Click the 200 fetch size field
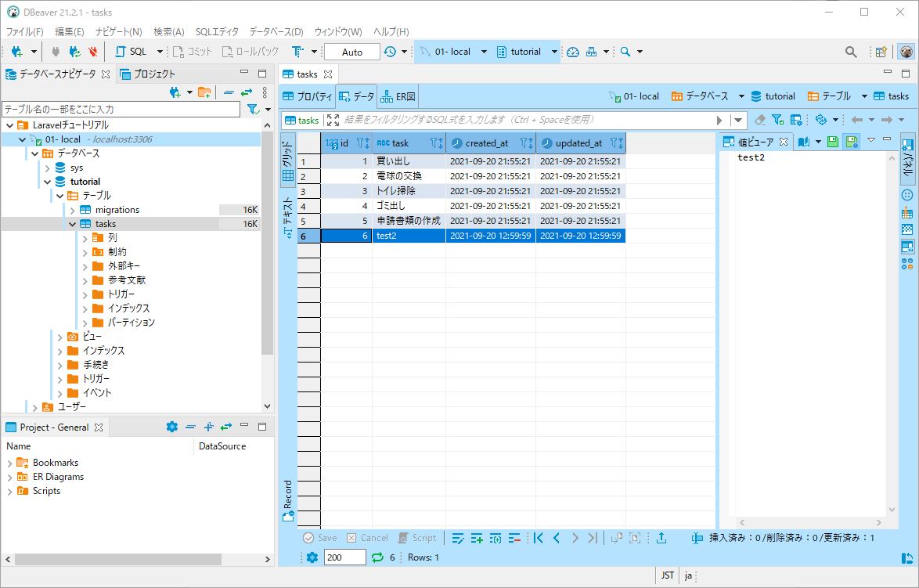This screenshot has height=588, width=919. (344, 557)
